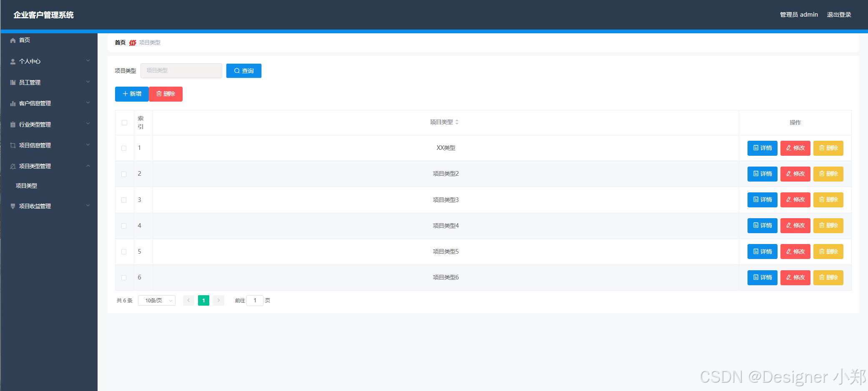Click 修改 for row 项目类型5
This screenshot has height=391, width=868.
[795, 252]
